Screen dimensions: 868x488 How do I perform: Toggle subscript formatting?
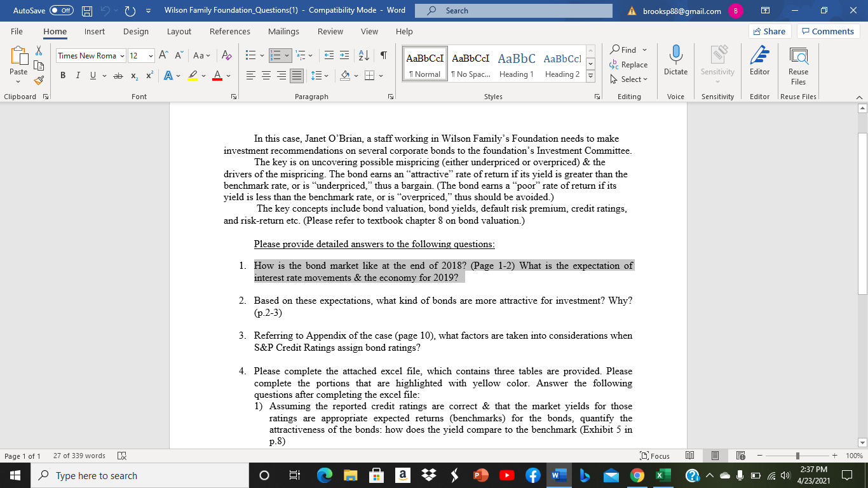click(135, 76)
